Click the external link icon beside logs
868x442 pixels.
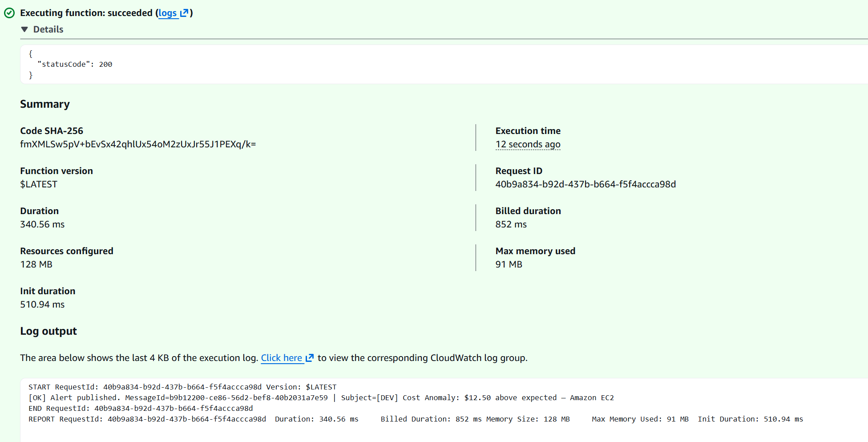pyautogui.click(x=184, y=13)
